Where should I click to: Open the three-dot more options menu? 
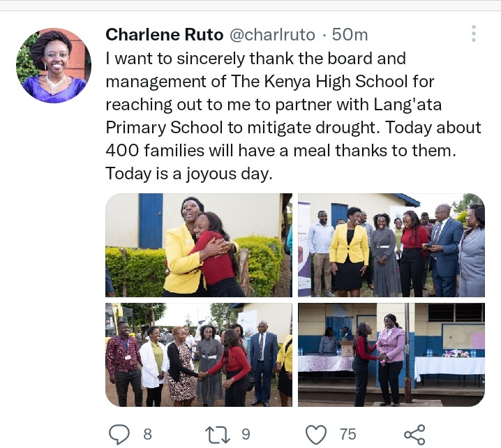tap(474, 33)
